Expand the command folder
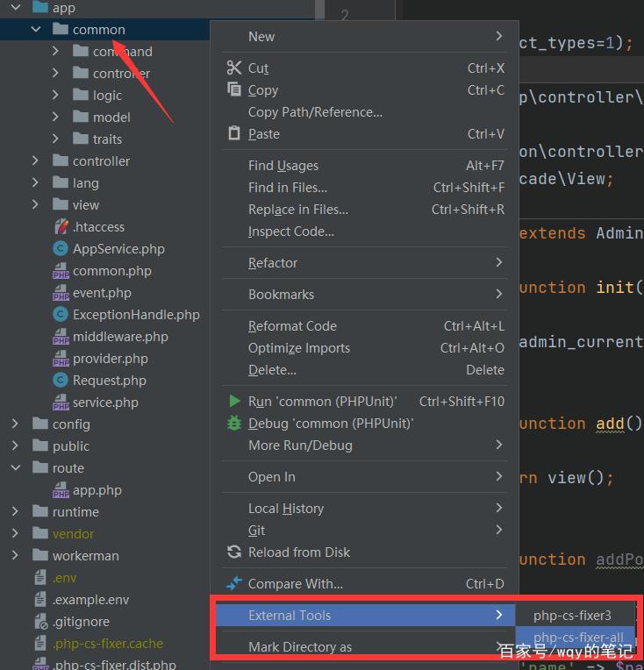The height and width of the screenshot is (670, 644). coord(55,51)
